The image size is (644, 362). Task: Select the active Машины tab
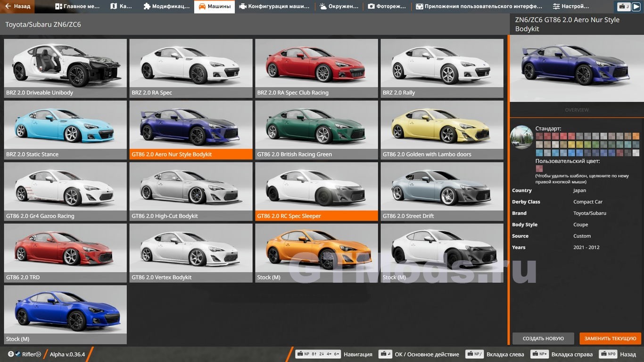point(215,7)
